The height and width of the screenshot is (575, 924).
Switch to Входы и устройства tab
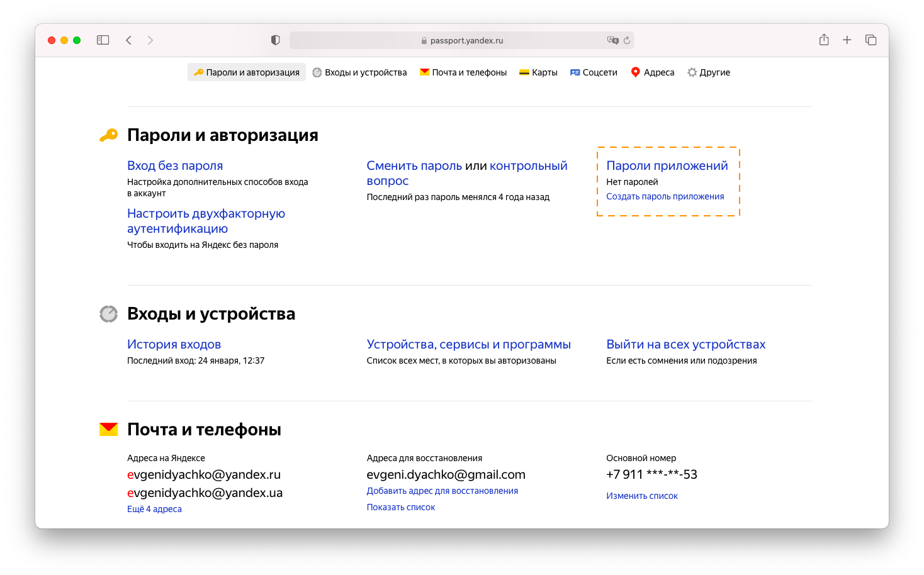pyautogui.click(x=360, y=72)
